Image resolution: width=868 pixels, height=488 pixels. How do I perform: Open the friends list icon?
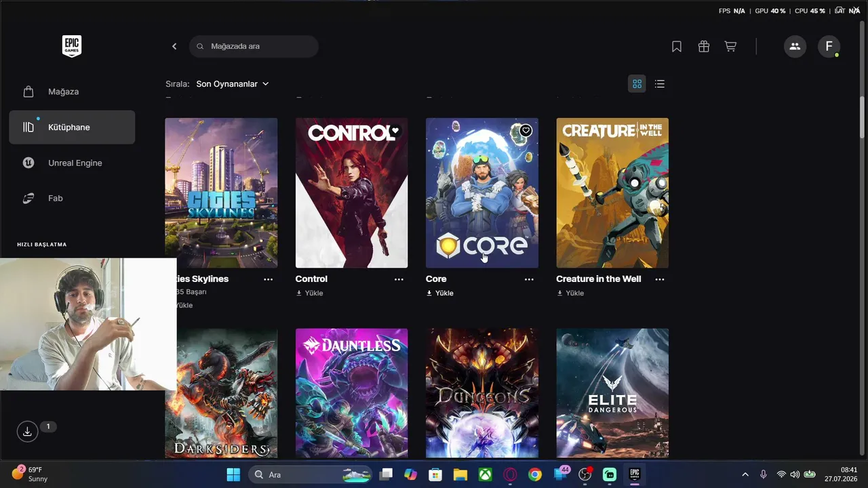(x=795, y=46)
